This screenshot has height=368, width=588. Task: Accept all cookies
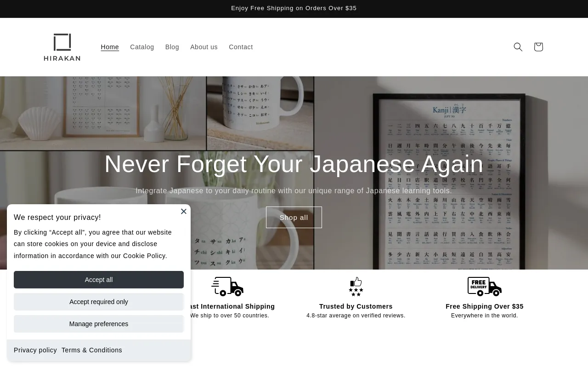(99, 280)
